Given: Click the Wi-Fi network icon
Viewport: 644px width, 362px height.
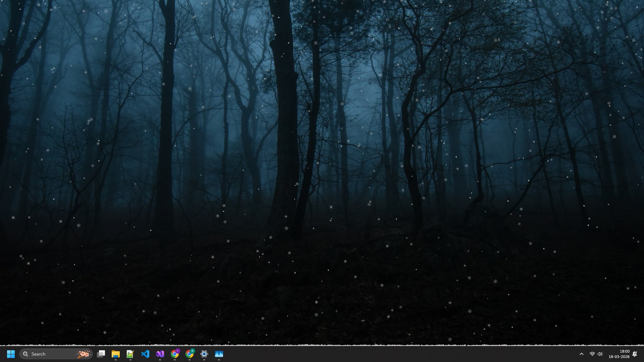Looking at the screenshot, I should [x=592, y=354].
